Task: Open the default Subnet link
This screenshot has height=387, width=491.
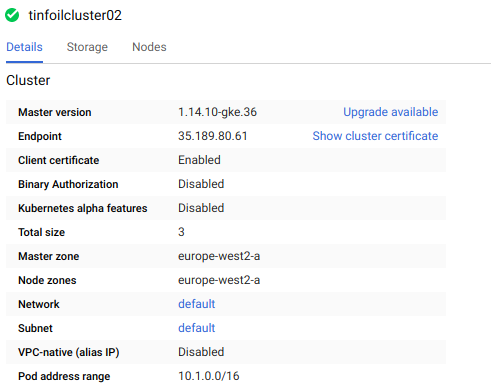Action: coord(197,328)
